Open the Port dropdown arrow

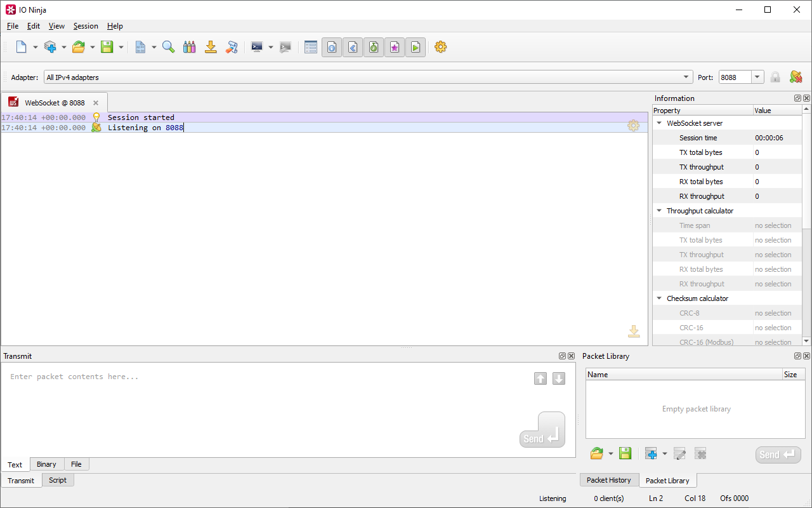point(757,77)
